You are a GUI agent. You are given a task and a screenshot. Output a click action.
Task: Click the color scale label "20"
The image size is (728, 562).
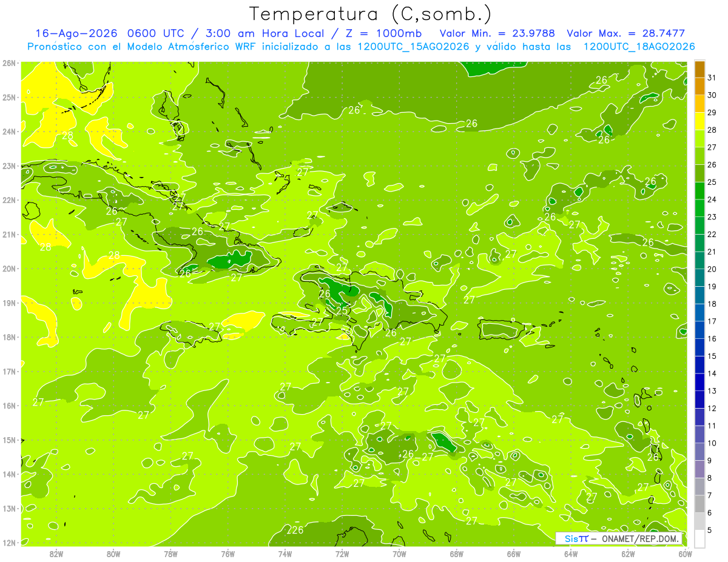coord(712,269)
